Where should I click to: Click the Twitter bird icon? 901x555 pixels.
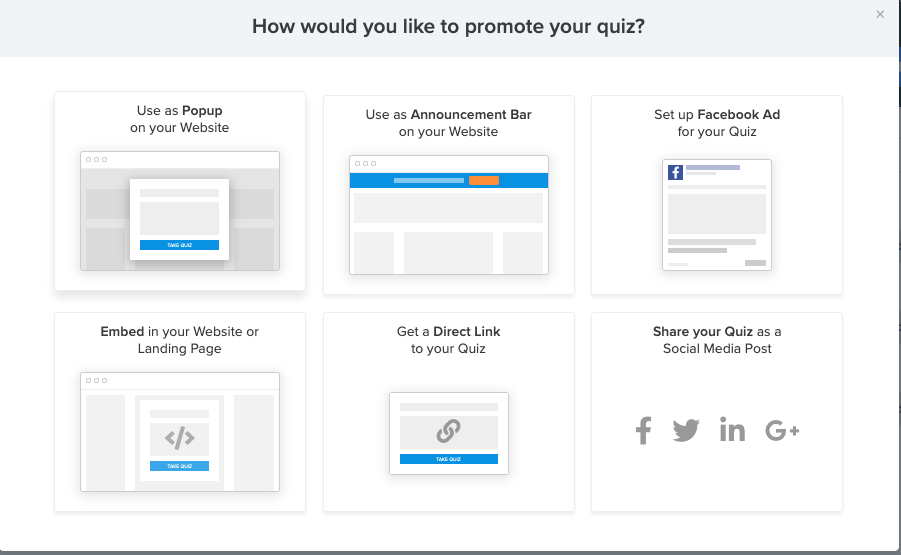(686, 430)
